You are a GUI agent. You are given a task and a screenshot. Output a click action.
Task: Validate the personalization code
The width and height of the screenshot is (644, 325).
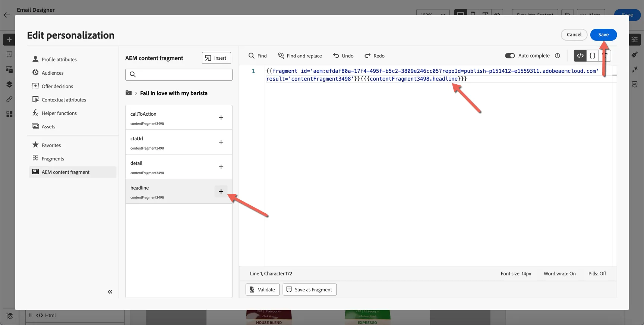[x=262, y=290]
